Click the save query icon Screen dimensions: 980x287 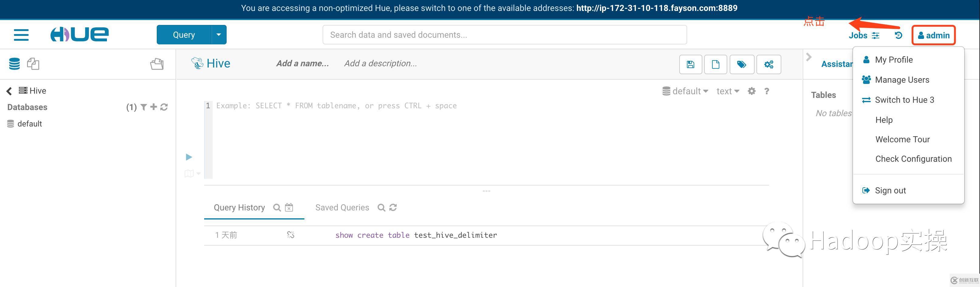pos(690,64)
